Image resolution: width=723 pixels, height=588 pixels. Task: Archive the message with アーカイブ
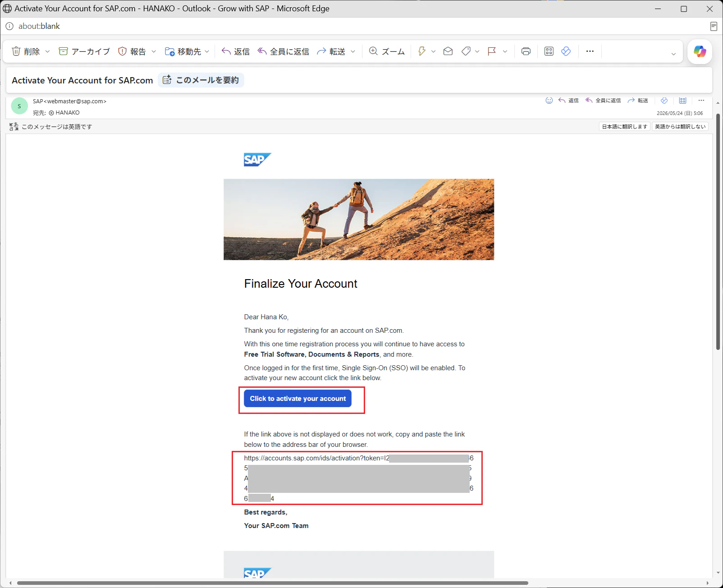click(x=84, y=51)
